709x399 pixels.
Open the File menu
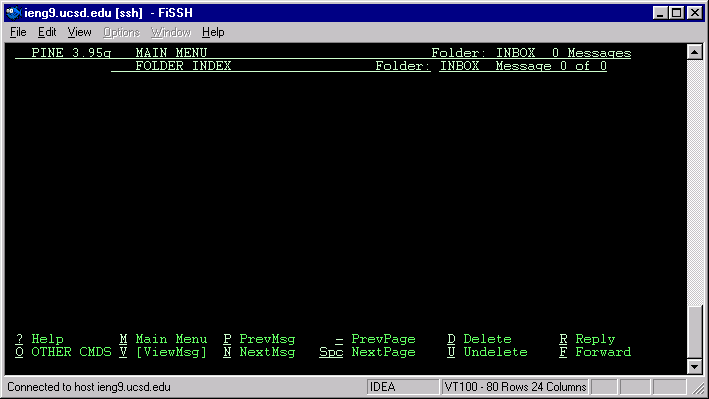click(18, 32)
